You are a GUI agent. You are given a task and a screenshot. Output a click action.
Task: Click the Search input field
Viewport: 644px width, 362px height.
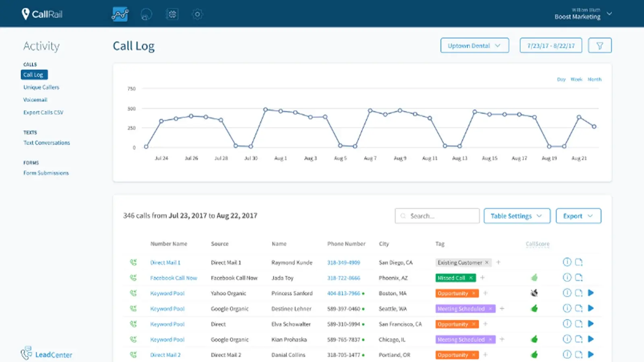(437, 216)
